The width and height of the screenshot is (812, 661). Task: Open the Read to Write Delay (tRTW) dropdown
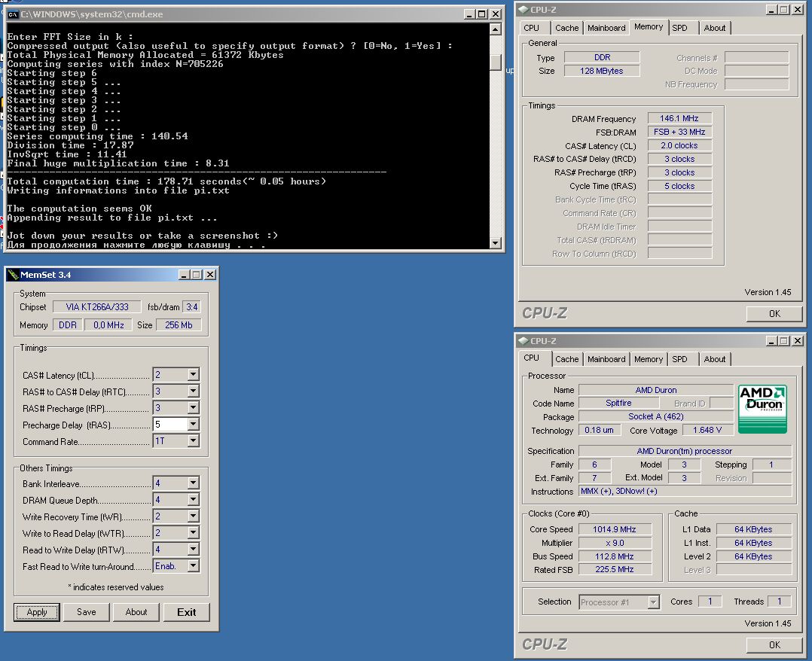(193, 549)
